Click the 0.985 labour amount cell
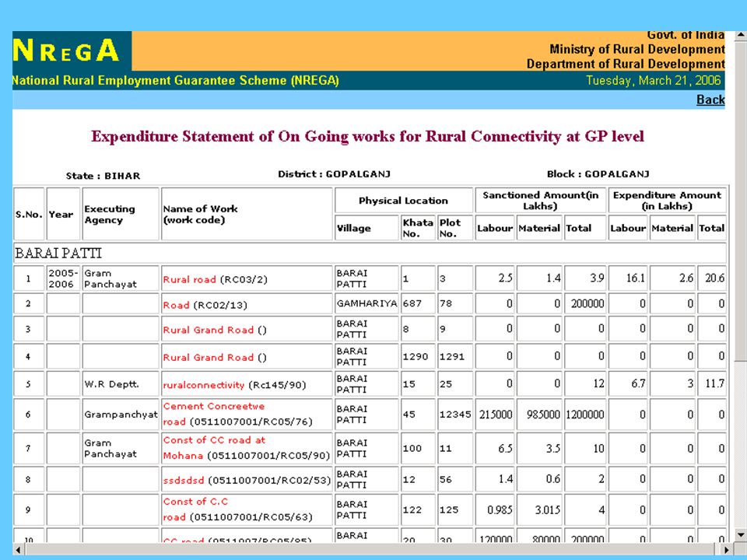747x560 pixels. pyautogui.click(x=495, y=509)
